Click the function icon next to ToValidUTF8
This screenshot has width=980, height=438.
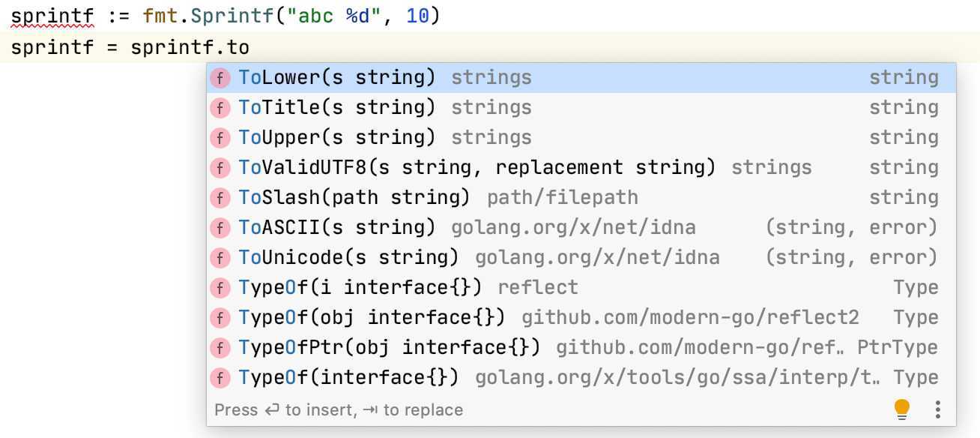[x=220, y=168]
